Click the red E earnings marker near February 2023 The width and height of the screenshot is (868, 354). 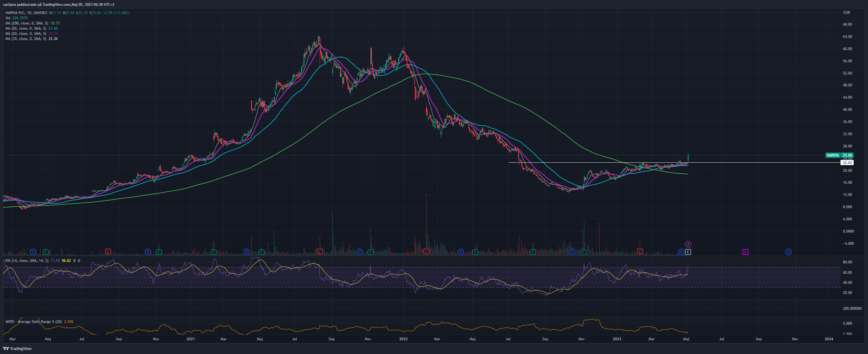click(x=640, y=251)
